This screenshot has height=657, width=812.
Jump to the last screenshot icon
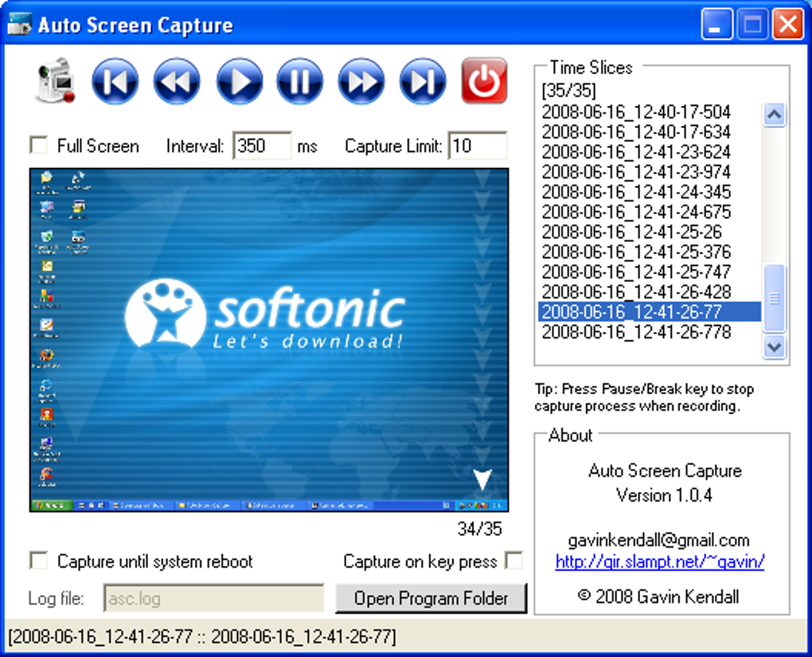[422, 80]
